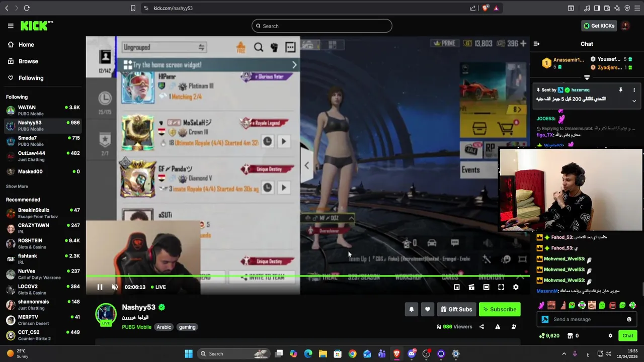Click the green video progress bar
Image resolution: width=644 pixels, height=362 pixels.
307,276
